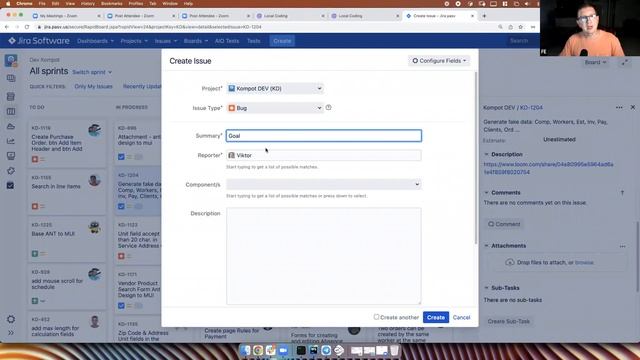Open the Dashboards menu
The image size is (640, 360).
coord(96,41)
